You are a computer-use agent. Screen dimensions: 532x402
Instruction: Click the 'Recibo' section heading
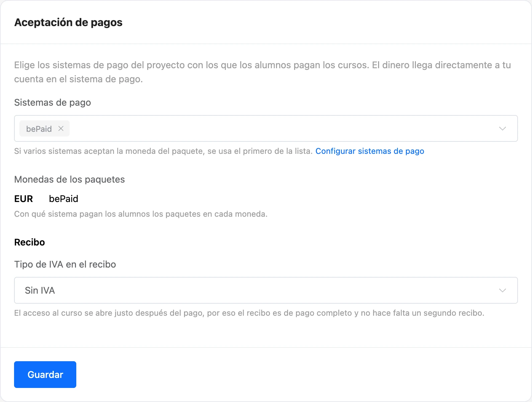pos(29,242)
